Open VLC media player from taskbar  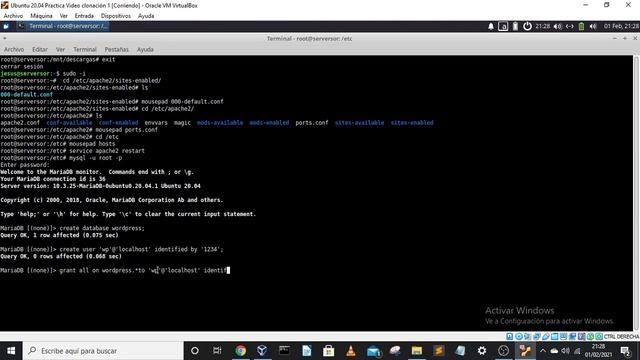(x=351, y=351)
